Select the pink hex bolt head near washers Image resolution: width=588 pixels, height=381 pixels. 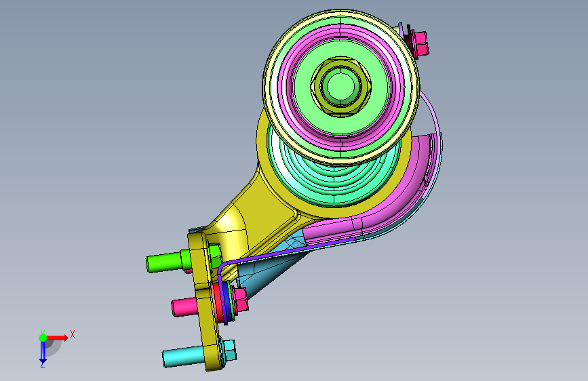click(241, 299)
